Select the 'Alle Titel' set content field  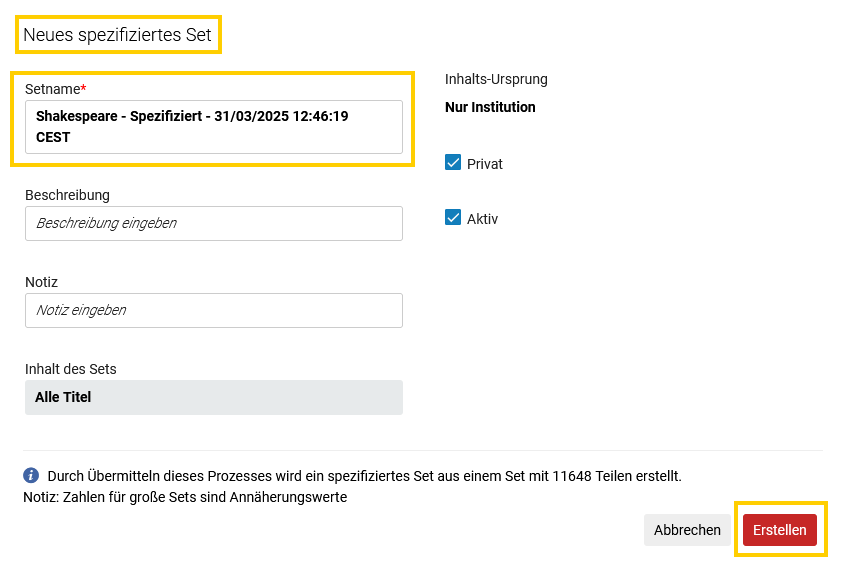213,397
